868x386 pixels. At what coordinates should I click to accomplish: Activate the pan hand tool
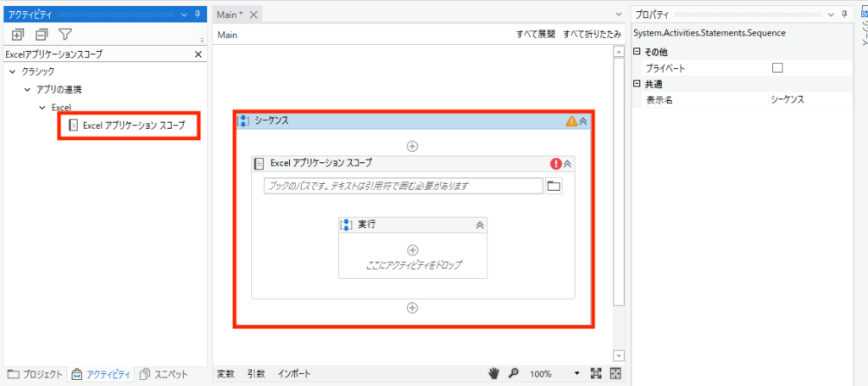tap(494, 374)
